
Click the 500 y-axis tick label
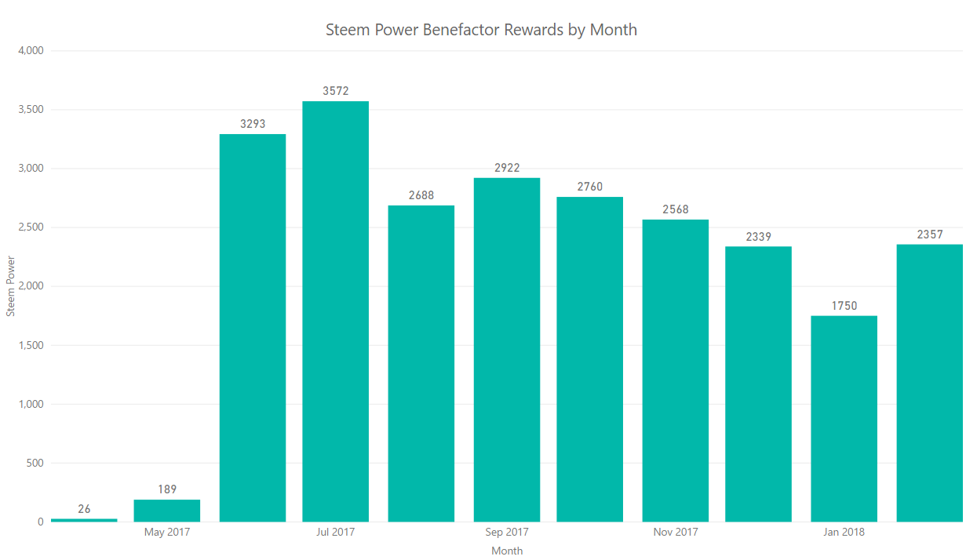[35, 464]
